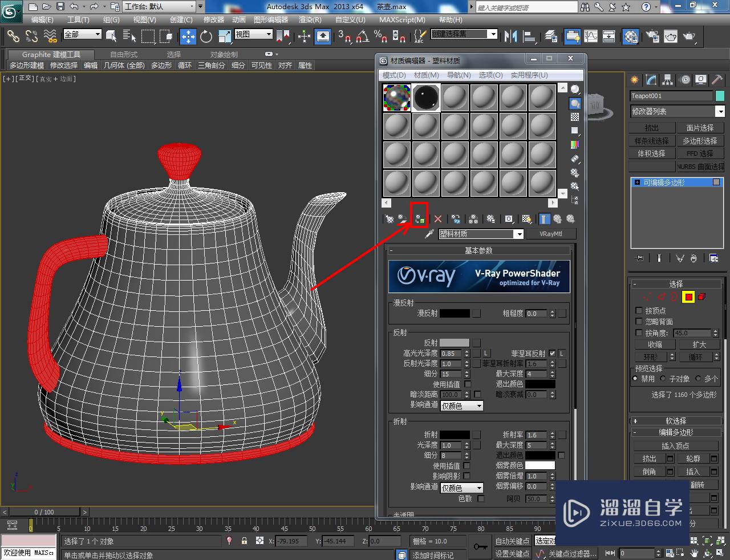Open Curve Editor icon
The width and height of the screenshot is (730, 560).
[x=591, y=36]
